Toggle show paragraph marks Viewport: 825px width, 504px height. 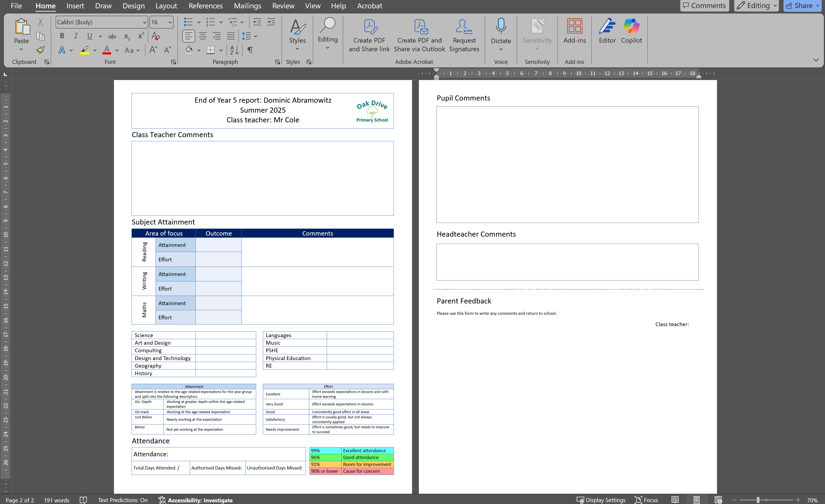point(250,50)
